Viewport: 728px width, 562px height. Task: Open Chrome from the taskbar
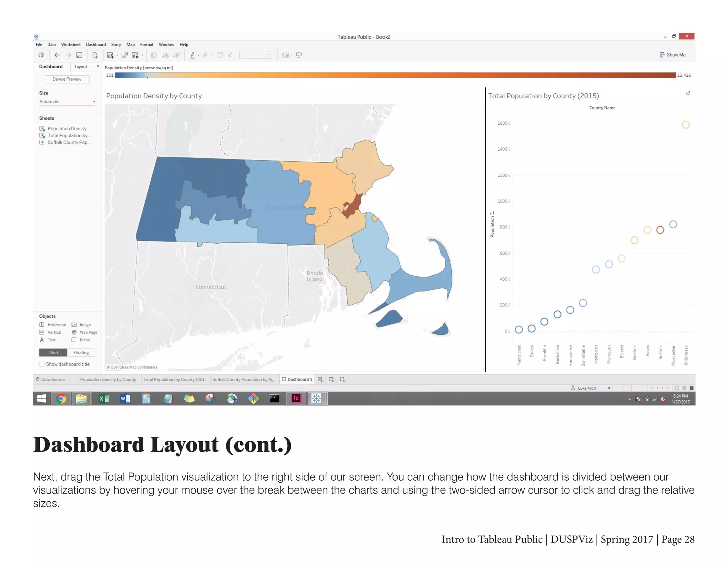coord(61,399)
